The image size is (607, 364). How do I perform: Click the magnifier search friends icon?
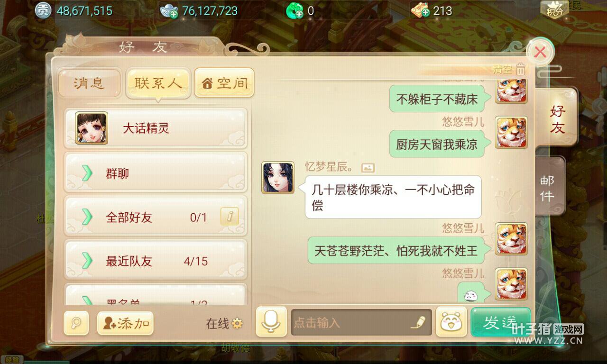click(x=76, y=323)
